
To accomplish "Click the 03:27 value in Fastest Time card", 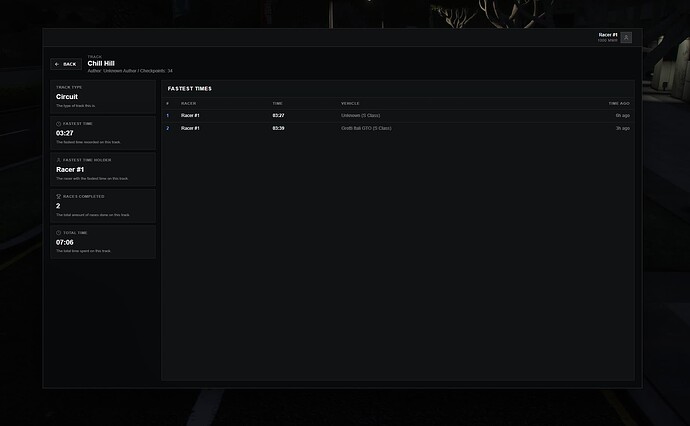I will (65, 133).
